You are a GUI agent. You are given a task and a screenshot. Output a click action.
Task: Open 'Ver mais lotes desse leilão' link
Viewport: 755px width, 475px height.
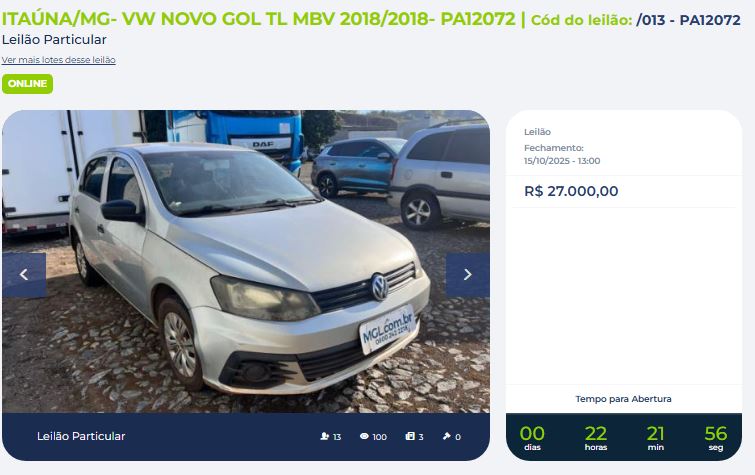[x=58, y=60]
